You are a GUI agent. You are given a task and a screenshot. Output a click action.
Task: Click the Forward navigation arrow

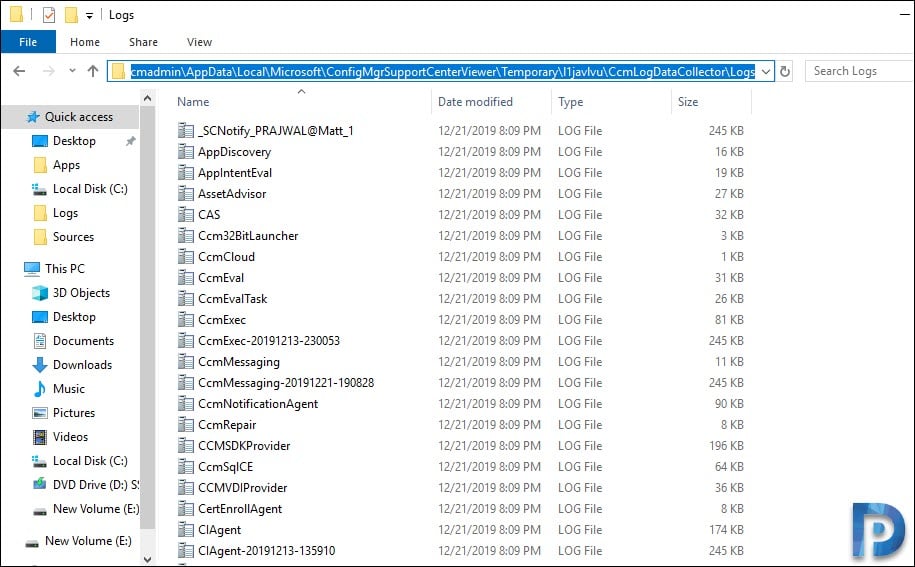point(49,71)
